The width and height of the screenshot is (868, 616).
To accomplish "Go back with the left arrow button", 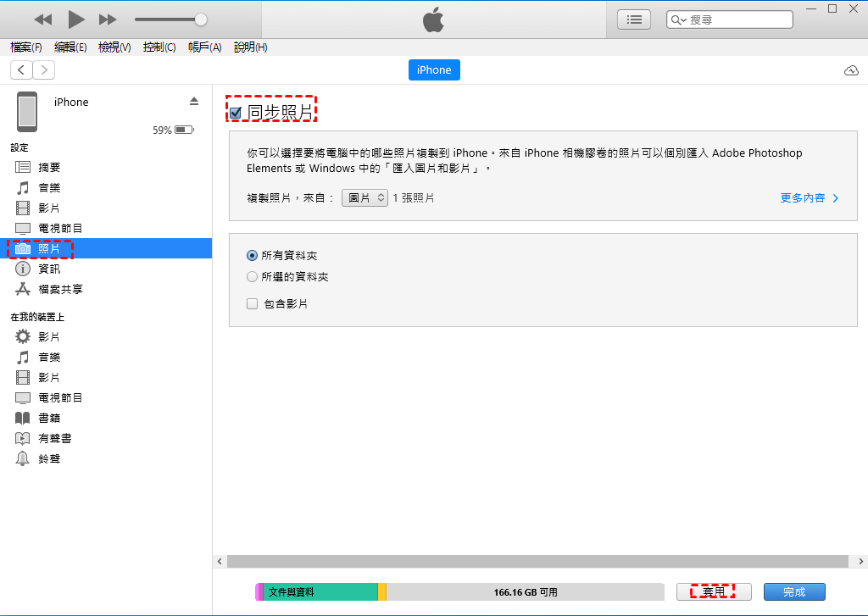I will (x=21, y=70).
